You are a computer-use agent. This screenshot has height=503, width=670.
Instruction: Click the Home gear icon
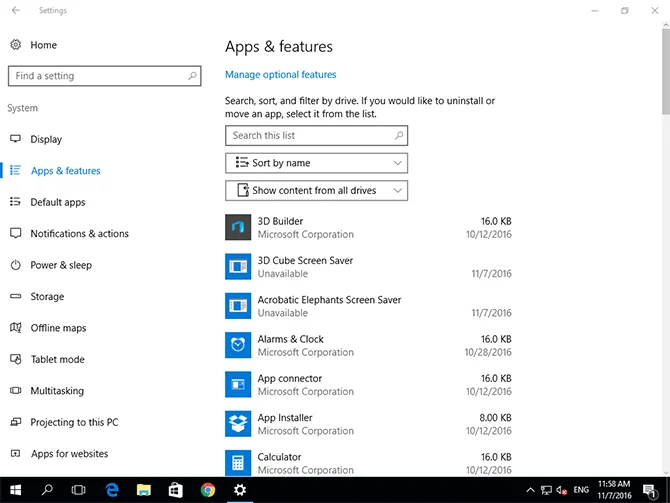[15, 44]
